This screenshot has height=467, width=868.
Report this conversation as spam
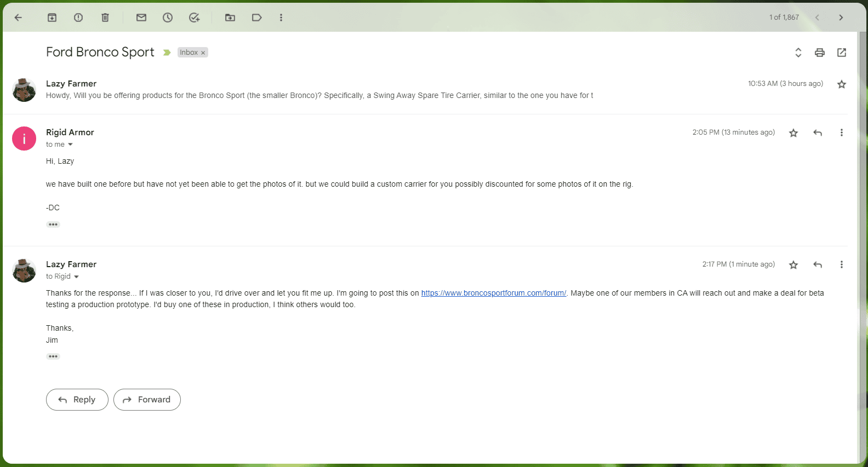click(x=78, y=18)
